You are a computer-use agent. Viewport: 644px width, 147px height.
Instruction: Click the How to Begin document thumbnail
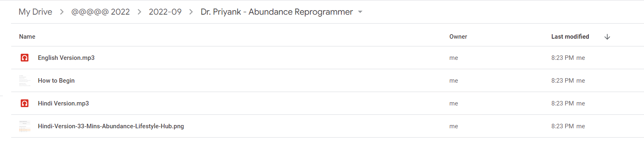coord(25,81)
